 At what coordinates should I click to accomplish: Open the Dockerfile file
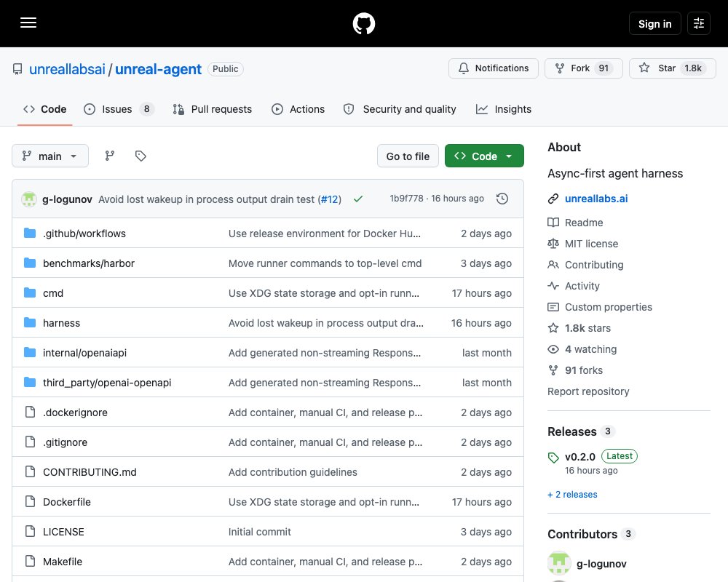pos(67,502)
